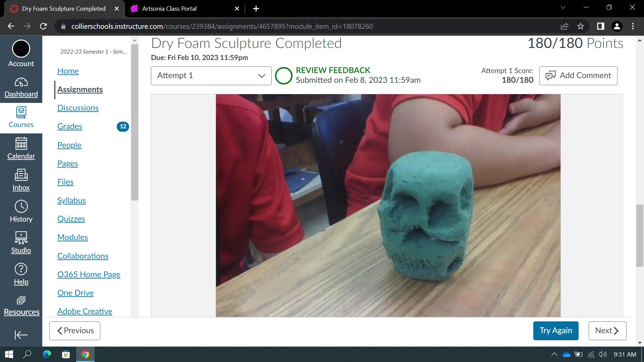
Task: Open the History clock icon
Action: pos(21,207)
